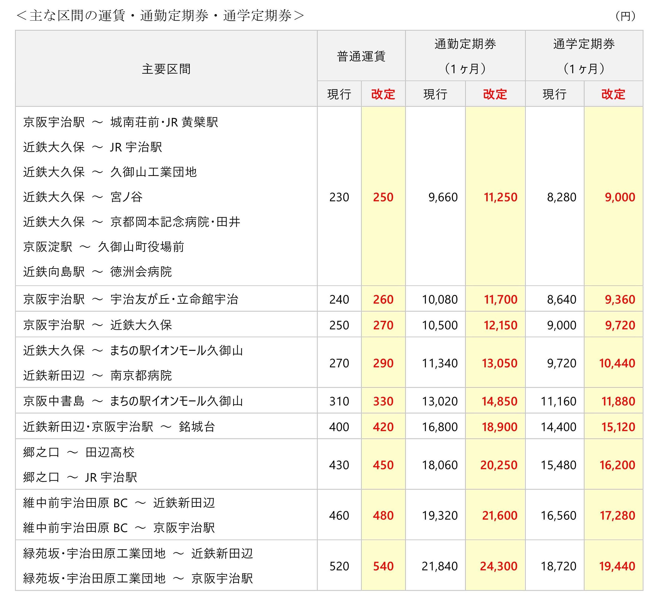672x616 pixels.
Task: Click the revised fare 480
Action: (x=383, y=516)
